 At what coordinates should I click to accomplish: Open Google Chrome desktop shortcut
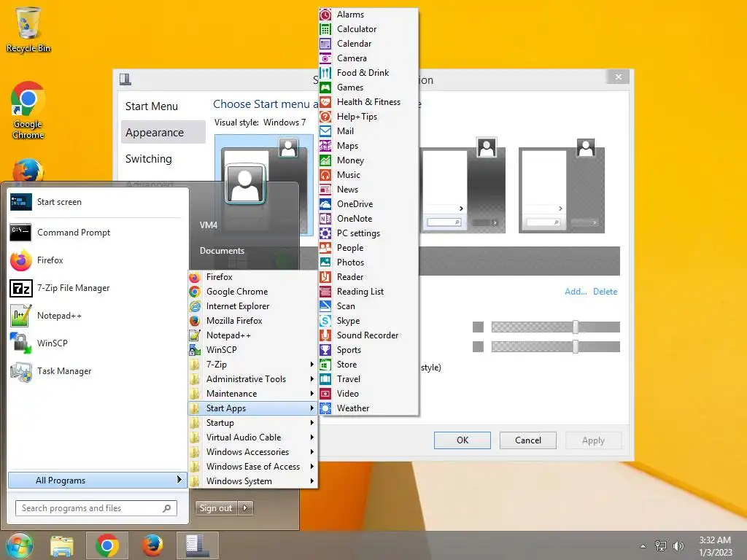pyautogui.click(x=28, y=111)
